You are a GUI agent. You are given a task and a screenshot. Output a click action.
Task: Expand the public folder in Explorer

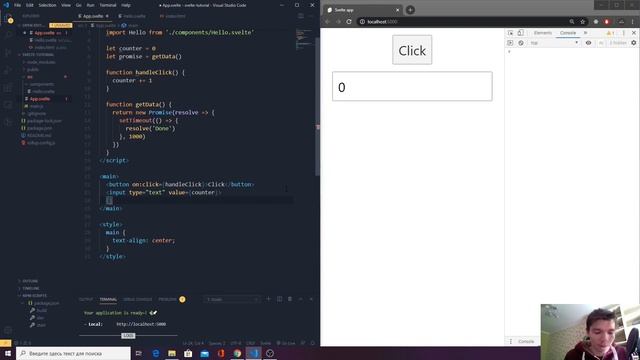point(33,69)
